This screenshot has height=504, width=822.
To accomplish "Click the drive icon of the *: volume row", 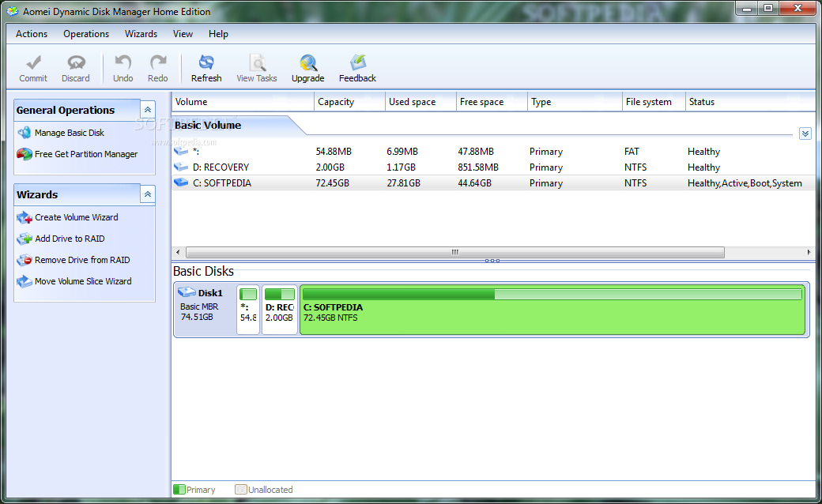I will coord(181,152).
